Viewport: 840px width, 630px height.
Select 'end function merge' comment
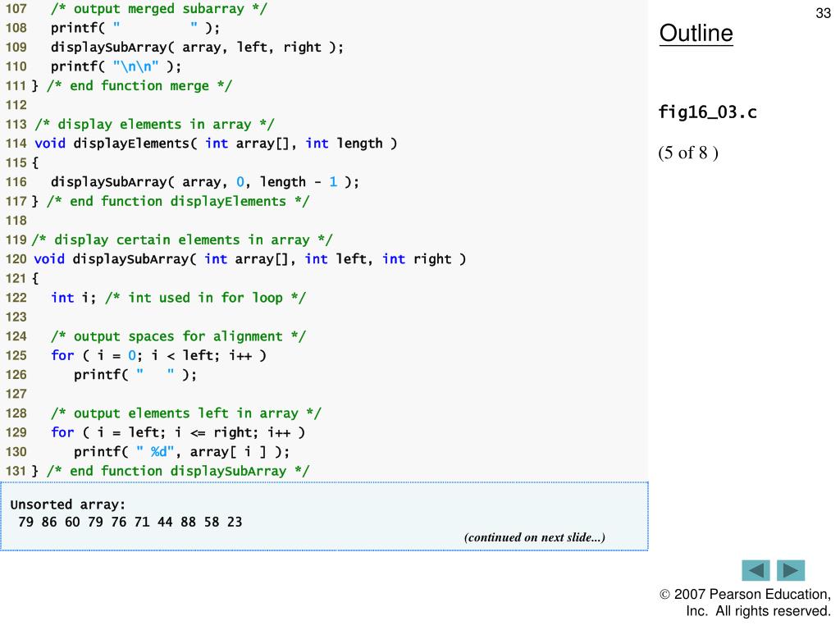[x=139, y=85]
